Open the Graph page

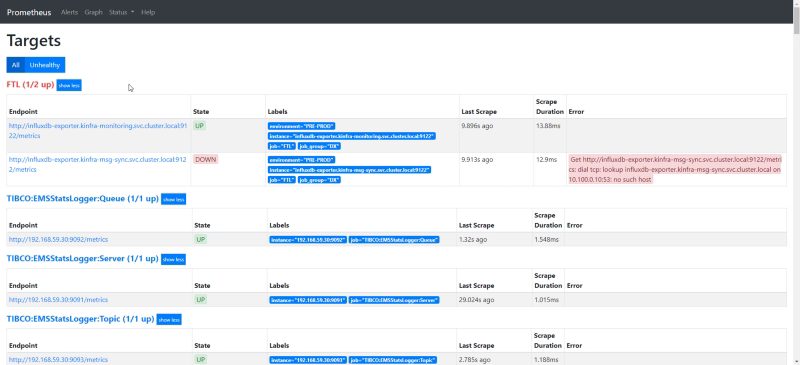pyautogui.click(x=93, y=12)
